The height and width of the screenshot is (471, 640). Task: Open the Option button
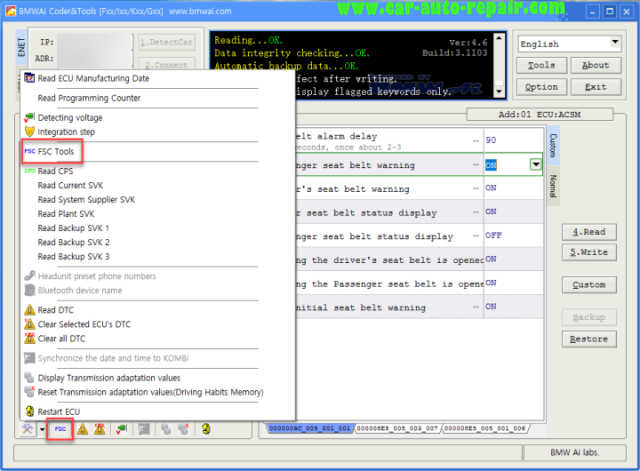pos(541,87)
